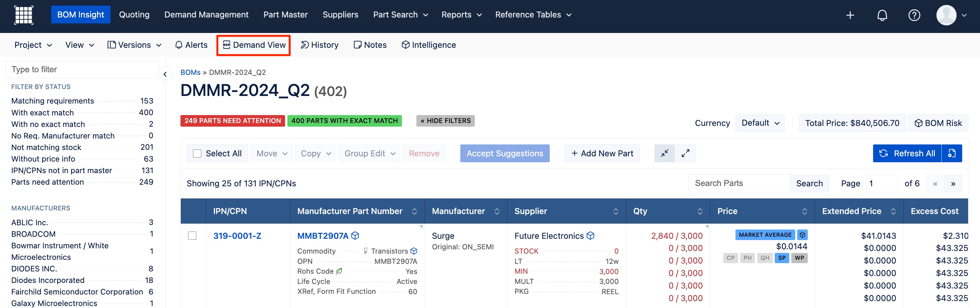Screen dimensions: 980x308
Task: Open the Project dropdown menu
Action: [x=33, y=45]
